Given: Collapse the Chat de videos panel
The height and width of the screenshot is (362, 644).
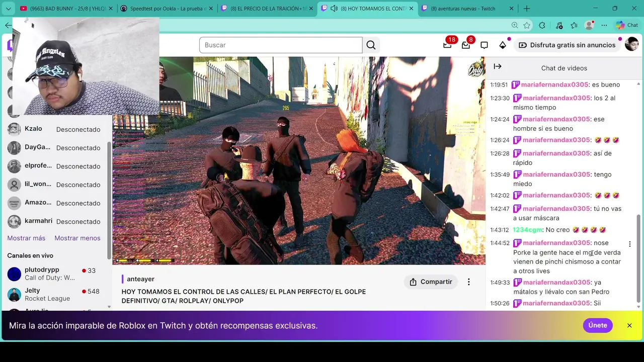Looking at the screenshot, I should tap(498, 66).
